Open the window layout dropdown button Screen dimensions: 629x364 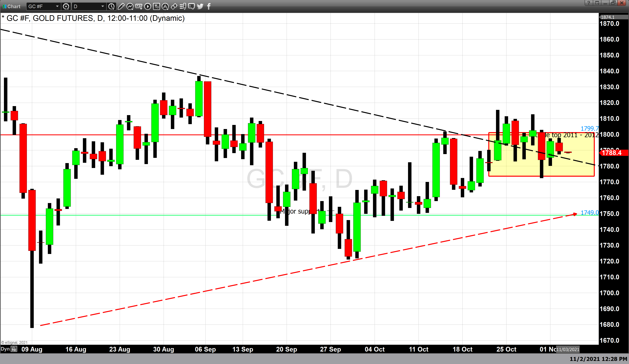click(x=597, y=3)
